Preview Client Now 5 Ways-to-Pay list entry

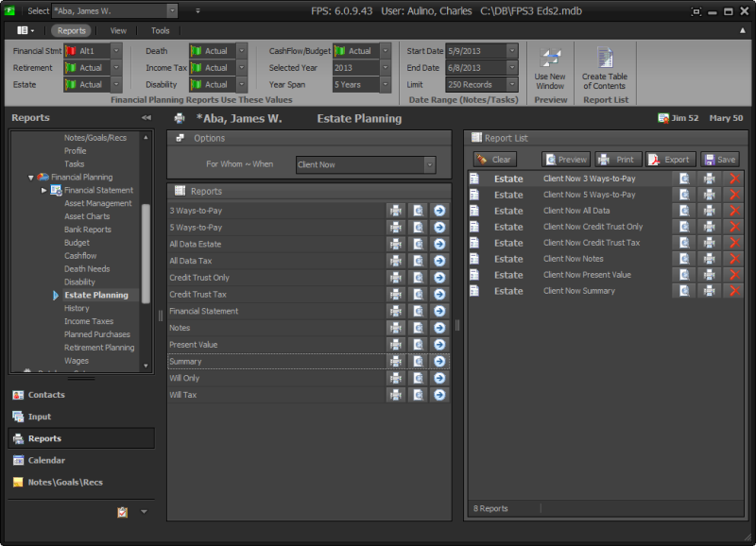coord(684,195)
